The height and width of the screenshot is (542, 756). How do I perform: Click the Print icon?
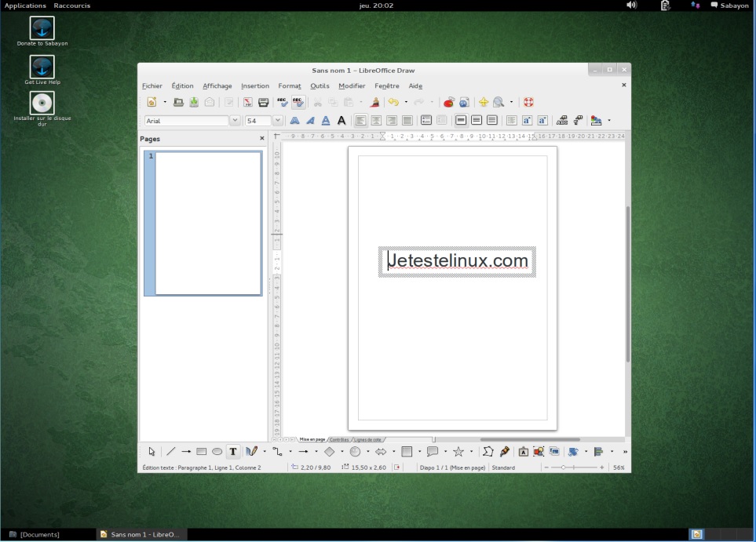263,102
